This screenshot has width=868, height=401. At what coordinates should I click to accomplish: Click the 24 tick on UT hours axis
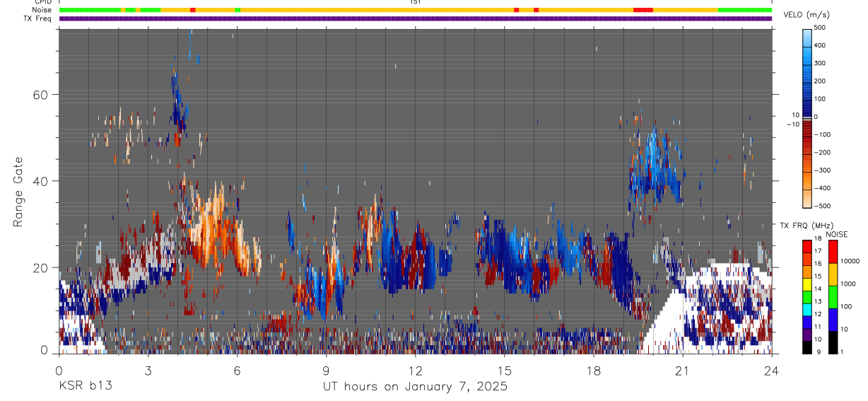coord(772,370)
